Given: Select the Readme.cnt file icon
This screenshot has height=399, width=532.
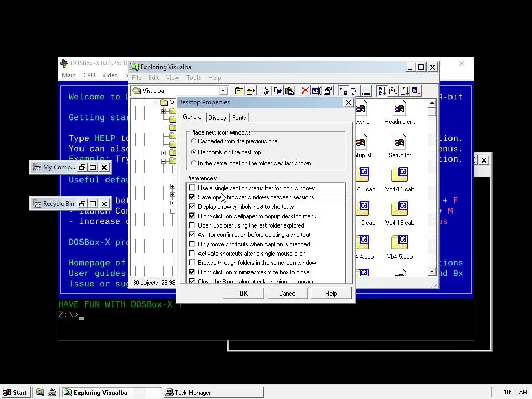Looking at the screenshot, I should 400,113.
